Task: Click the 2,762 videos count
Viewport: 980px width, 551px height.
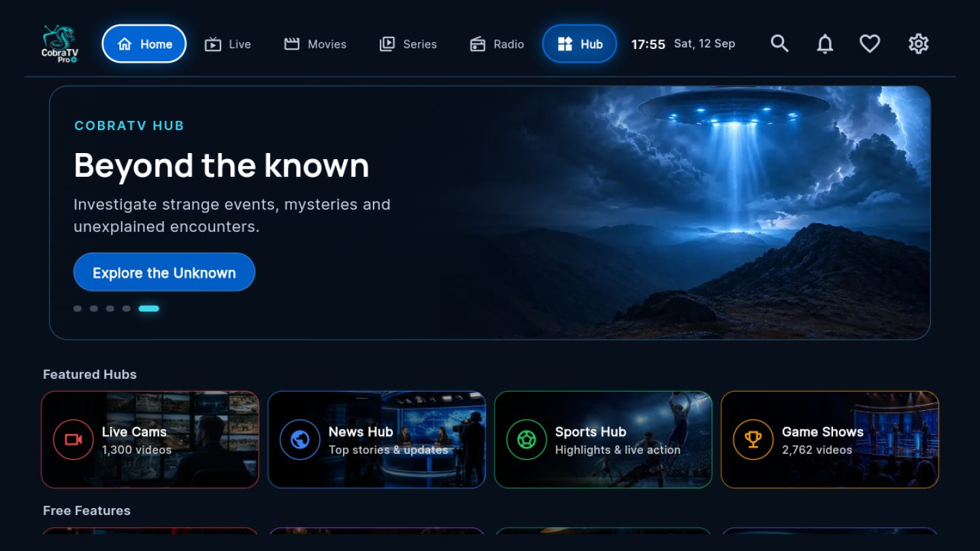Action: click(817, 450)
